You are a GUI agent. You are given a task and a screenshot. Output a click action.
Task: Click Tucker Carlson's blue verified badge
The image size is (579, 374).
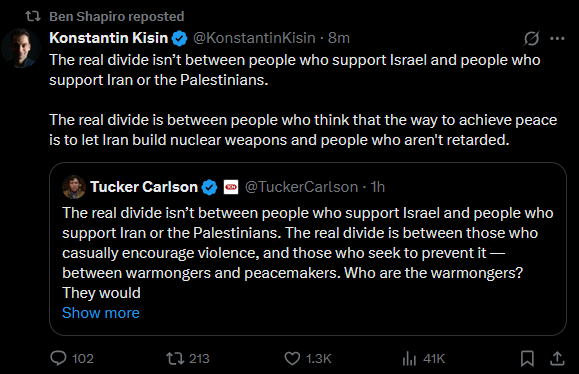[x=210, y=187]
